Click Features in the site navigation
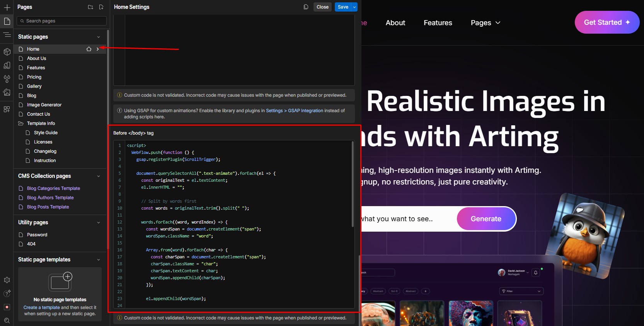The height and width of the screenshot is (326, 644). [438, 23]
